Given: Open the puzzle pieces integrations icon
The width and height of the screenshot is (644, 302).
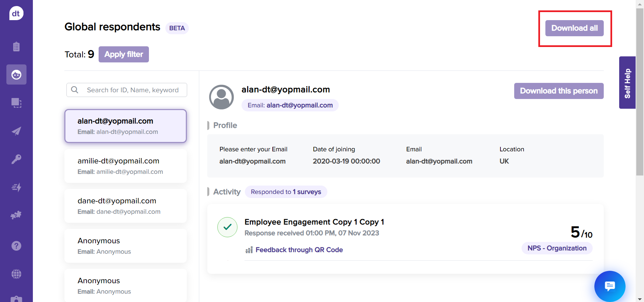Looking at the screenshot, I should (x=16, y=215).
